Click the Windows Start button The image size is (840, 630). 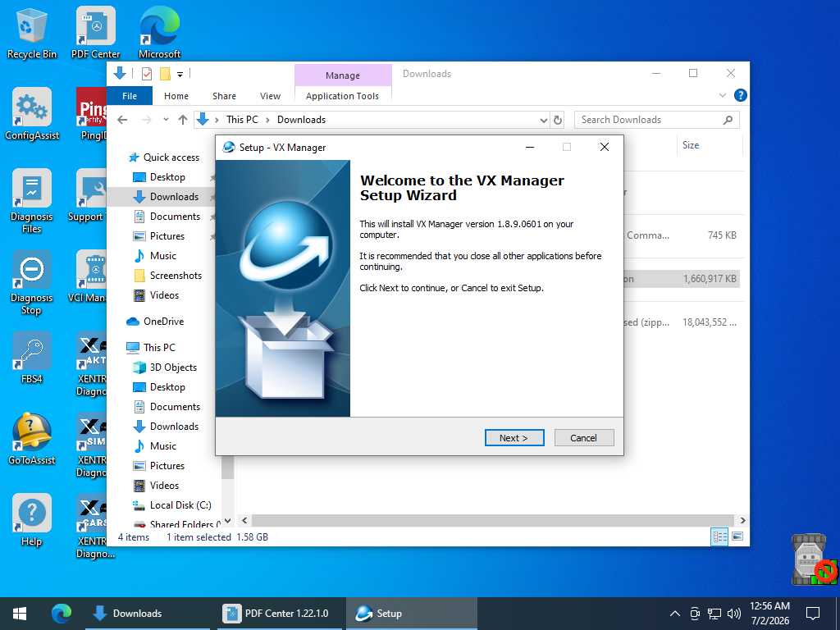pos(20,614)
